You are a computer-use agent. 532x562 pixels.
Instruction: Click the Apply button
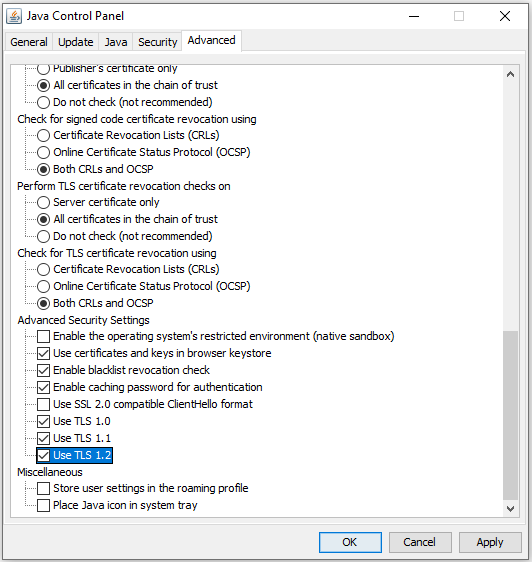pos(490,542)
